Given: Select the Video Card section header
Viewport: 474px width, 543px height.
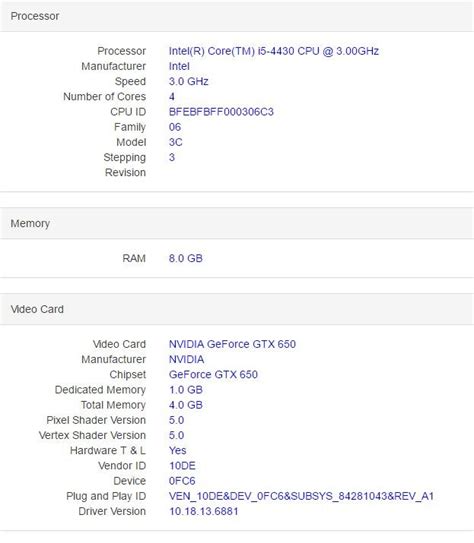Looking at the screenshot, I should coord(237,309).
